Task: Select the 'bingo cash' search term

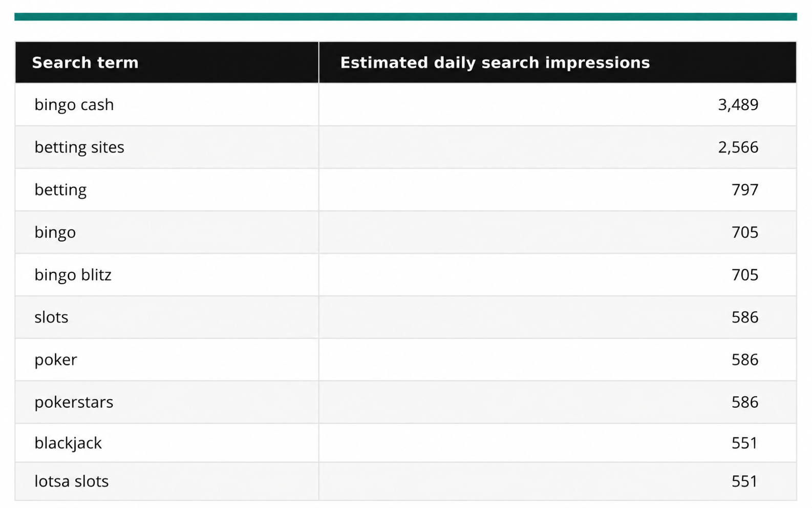Action: coord(74,104)
